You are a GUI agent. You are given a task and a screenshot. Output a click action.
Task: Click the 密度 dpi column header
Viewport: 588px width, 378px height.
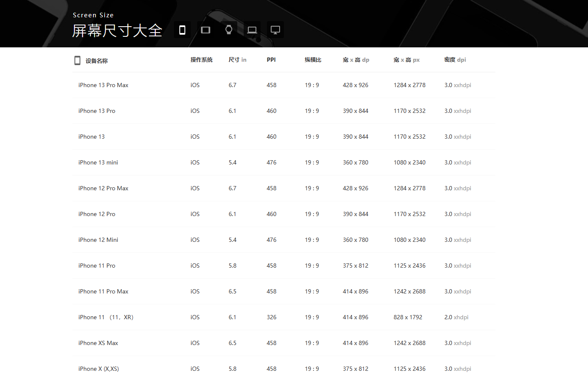tap(455, 60)
